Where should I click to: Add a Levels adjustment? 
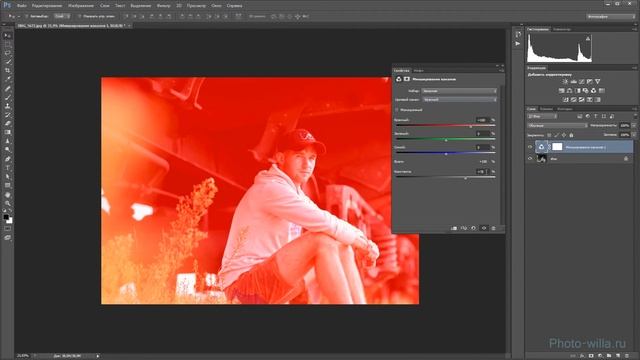(x=573, y=82)
